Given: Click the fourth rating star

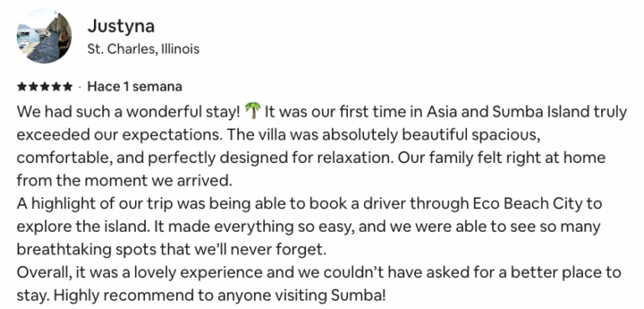Looking at the screenshot, I should pos(55,86).
